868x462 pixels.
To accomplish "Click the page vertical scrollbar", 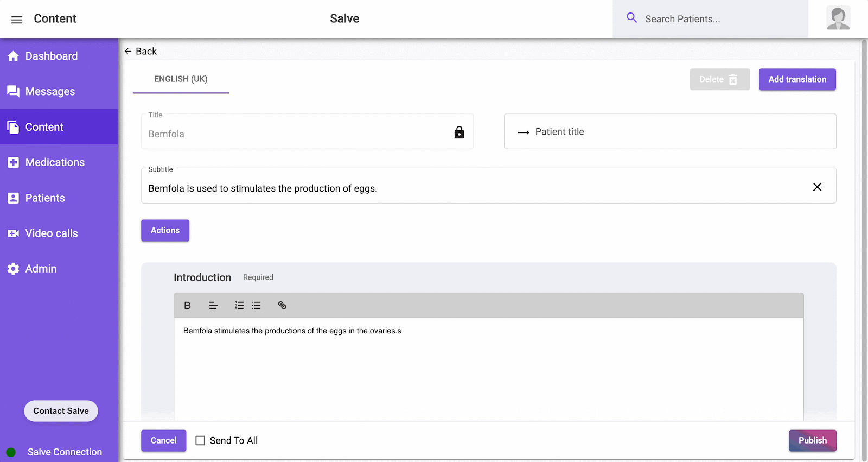I will [864, 250].
